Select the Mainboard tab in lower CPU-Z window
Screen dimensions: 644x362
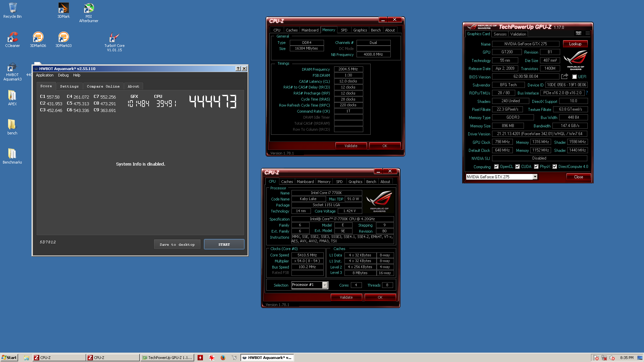(x=305, y=182)
